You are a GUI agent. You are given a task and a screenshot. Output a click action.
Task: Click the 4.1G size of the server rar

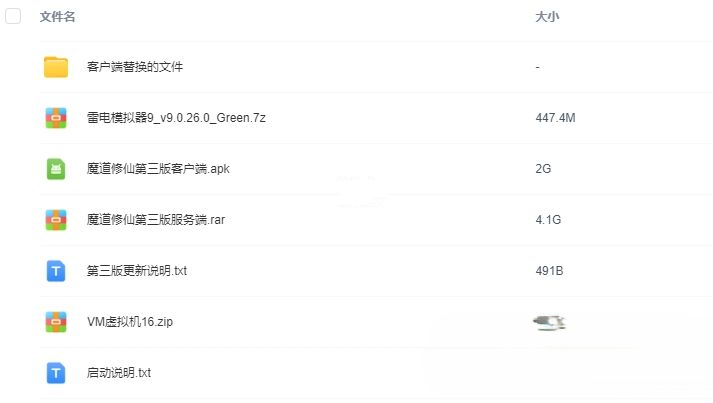pyautogui.click(x=548, y=220)
